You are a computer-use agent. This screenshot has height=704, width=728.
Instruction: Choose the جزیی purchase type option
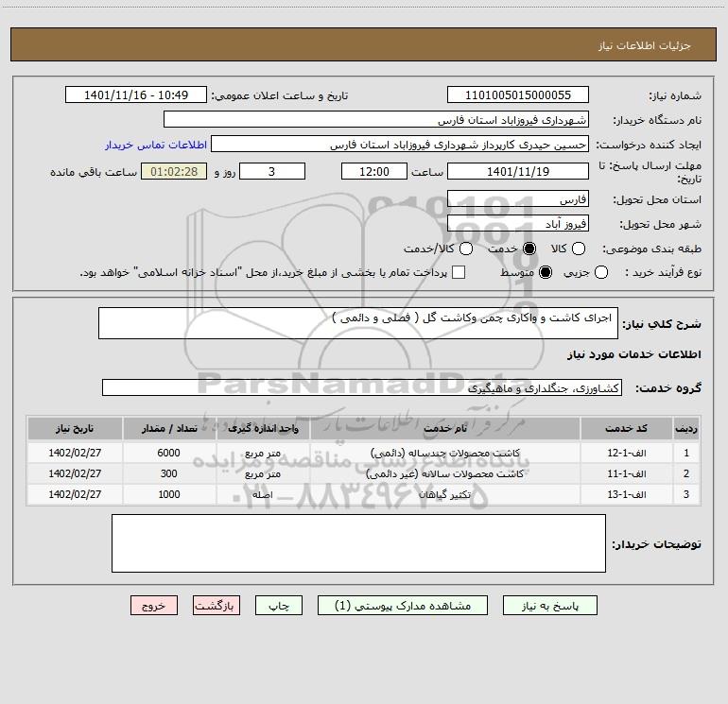(x=600, y=272)
